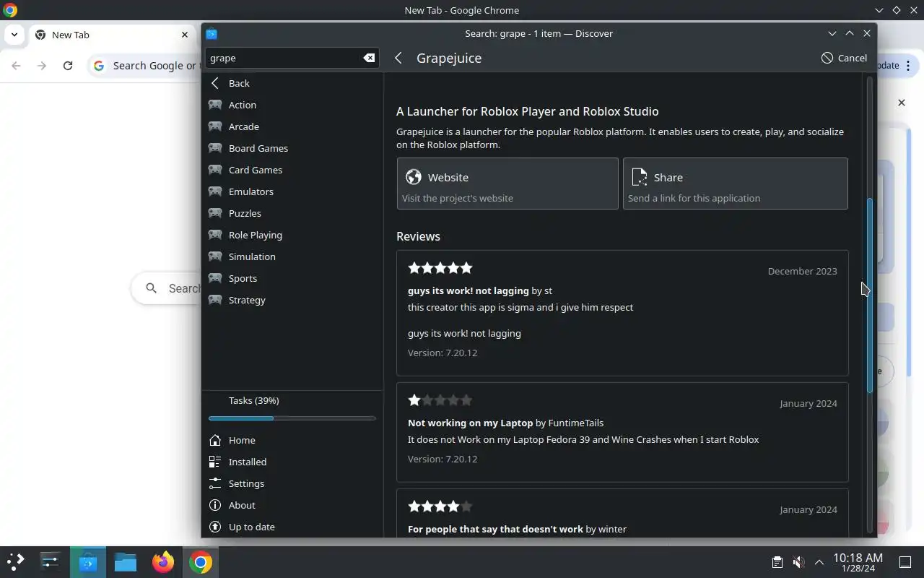Expand hidden system tray icons
The image size is (924, 578).
[819, 562]
